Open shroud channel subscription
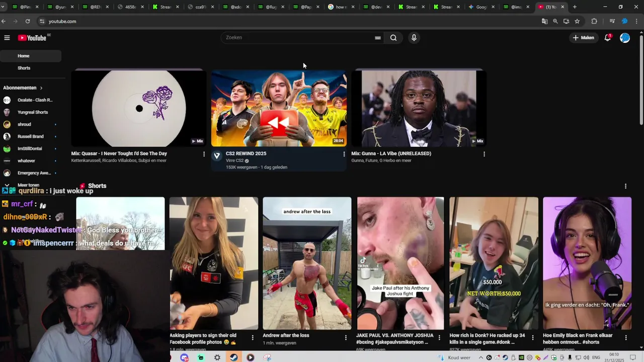The width and height of the screenshot is (644, 362). click(31, 124)
